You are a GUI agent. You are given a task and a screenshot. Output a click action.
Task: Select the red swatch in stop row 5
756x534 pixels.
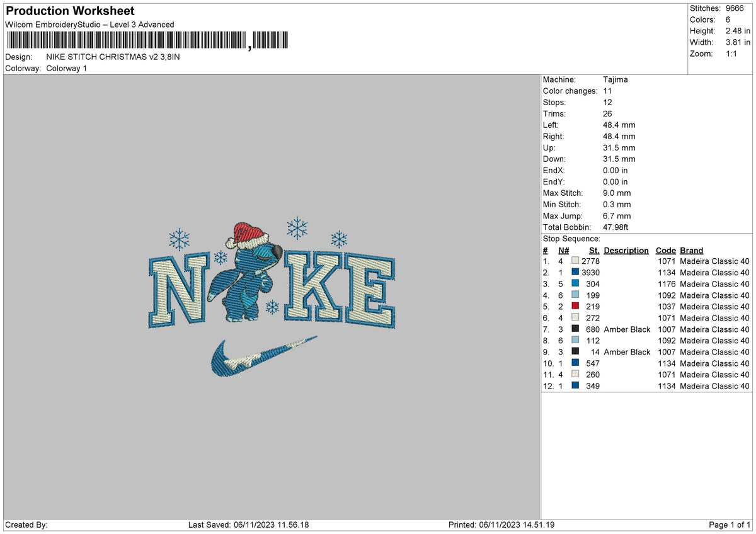(575, 307)
